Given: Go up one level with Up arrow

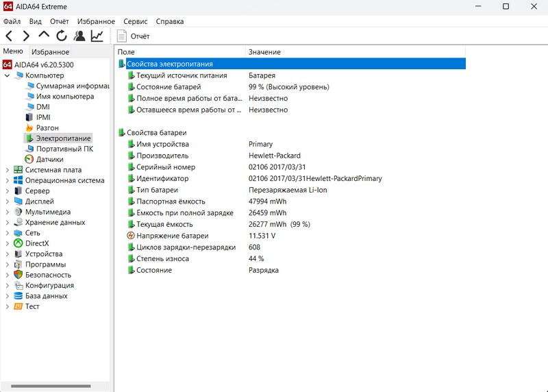Looking at the screenshot, I should coord(44,36).
